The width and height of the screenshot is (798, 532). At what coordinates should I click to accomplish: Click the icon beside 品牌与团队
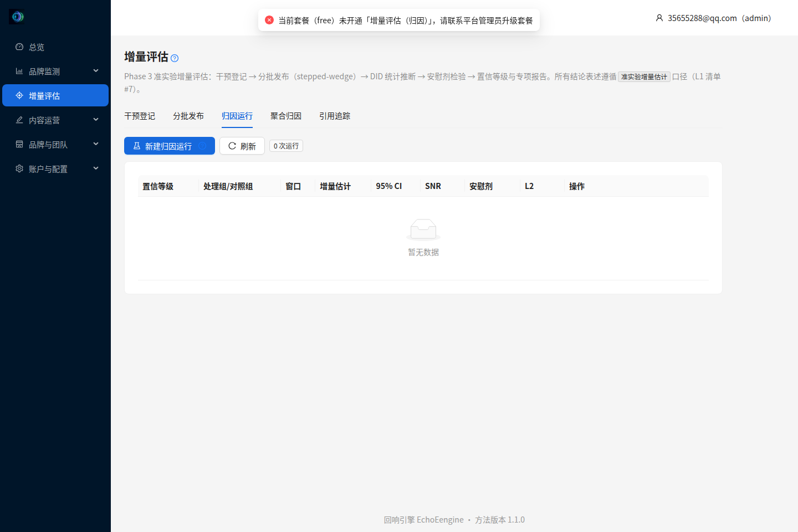coord(19,145)
